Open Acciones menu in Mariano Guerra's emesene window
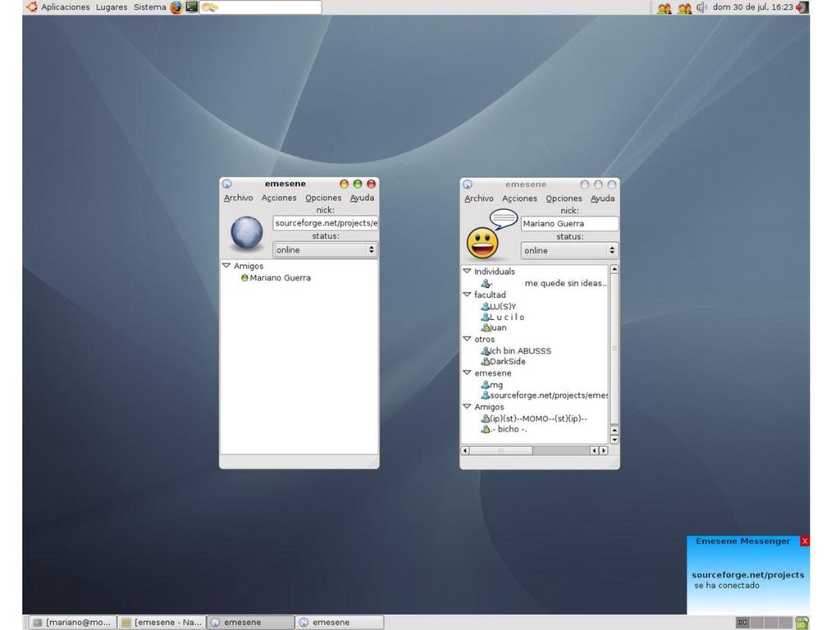 519,199
